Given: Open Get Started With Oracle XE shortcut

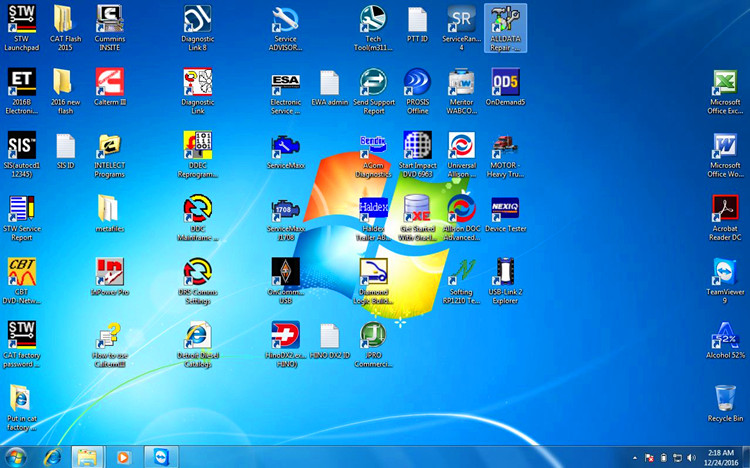Looking at the screenshot, I should (418, 218).
